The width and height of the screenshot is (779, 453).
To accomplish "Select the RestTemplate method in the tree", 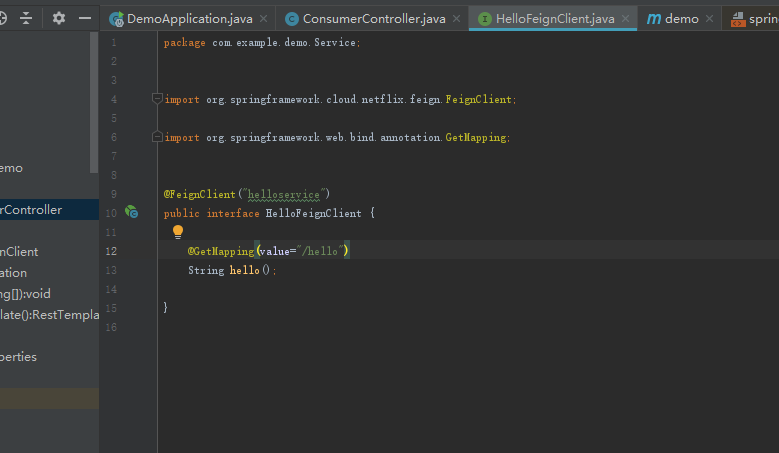I will pyautogui.click(x=50, y=315).
